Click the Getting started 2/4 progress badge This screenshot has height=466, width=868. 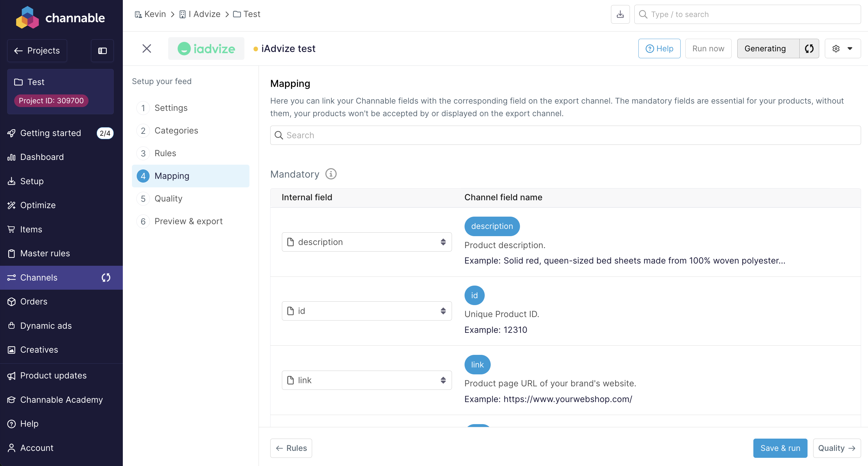[105, 133]
